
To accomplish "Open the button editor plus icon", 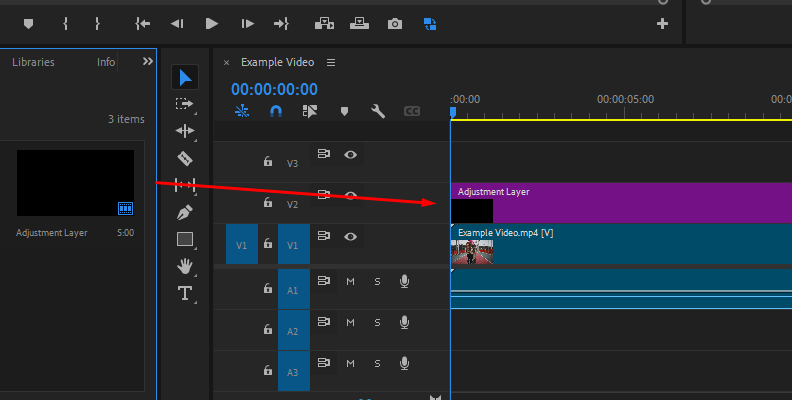I will 662,24.
